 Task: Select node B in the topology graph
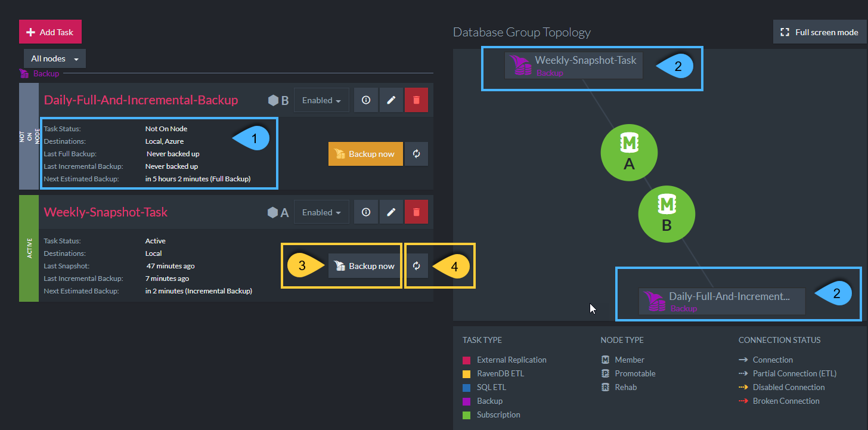pyautogui.click(x=666, y=213)
